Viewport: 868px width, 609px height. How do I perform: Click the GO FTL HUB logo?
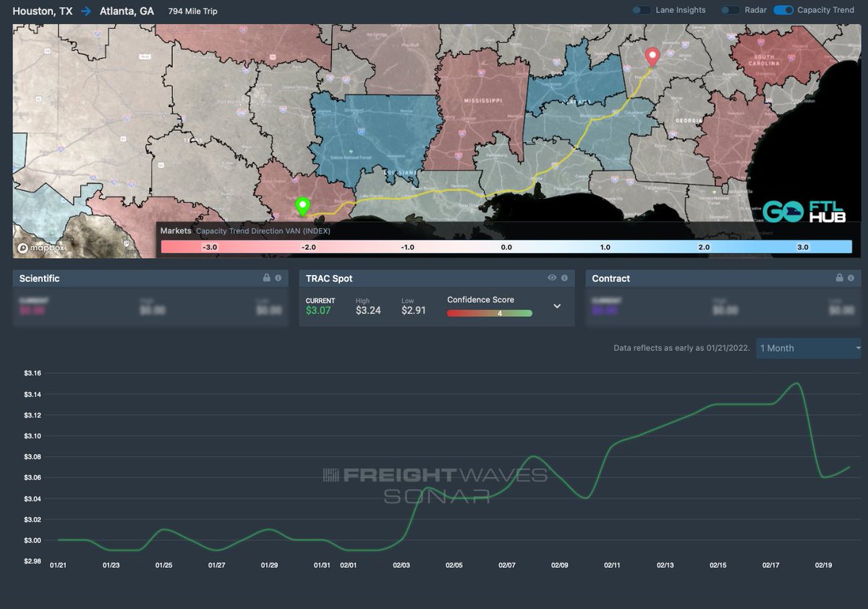click(804, 210)
